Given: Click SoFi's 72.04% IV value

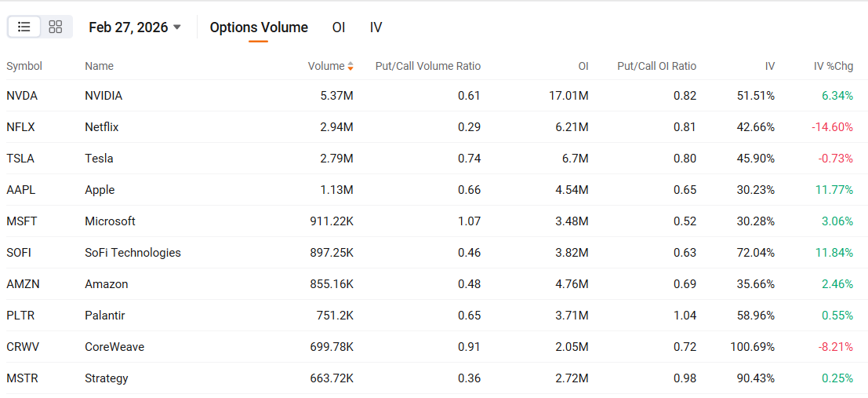Looking at the screenshot, I should (757, 253).
